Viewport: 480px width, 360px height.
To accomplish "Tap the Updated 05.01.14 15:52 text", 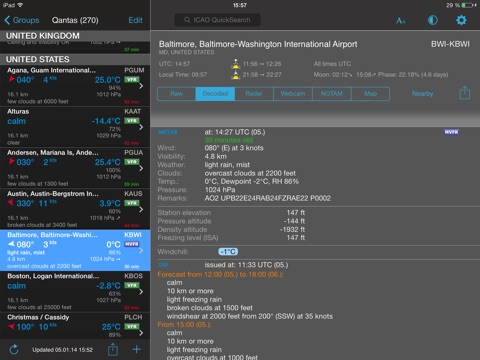I will click(62, 350).
